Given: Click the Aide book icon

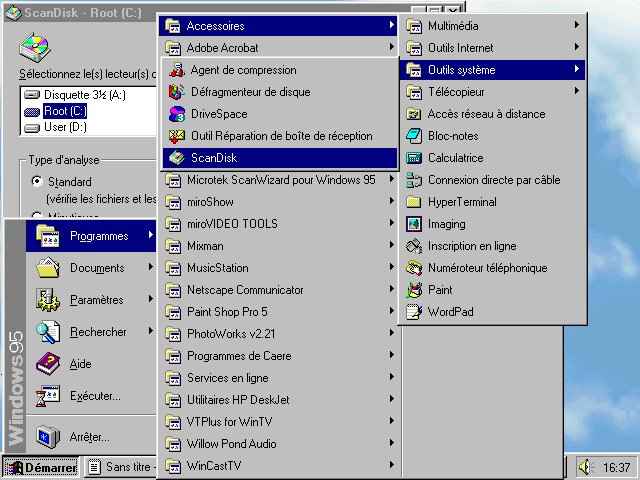Looking at the screenshot, I should coord(48,364).
